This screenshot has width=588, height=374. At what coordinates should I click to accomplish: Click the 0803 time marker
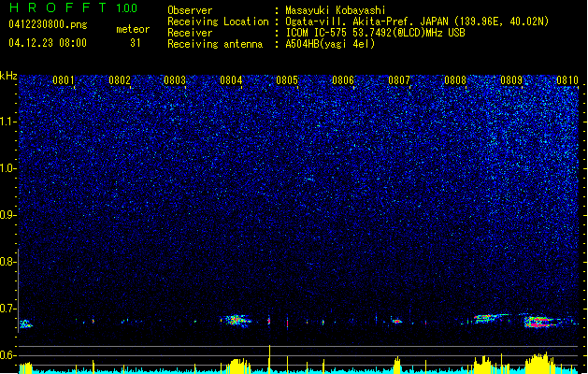click(x=175, y=80)
